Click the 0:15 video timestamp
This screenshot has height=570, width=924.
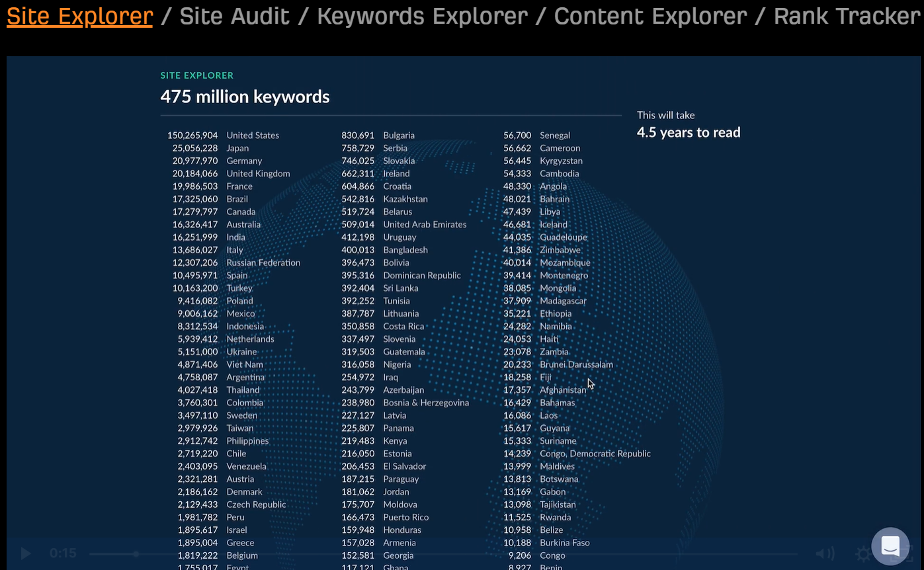click(x=63, y=553)
